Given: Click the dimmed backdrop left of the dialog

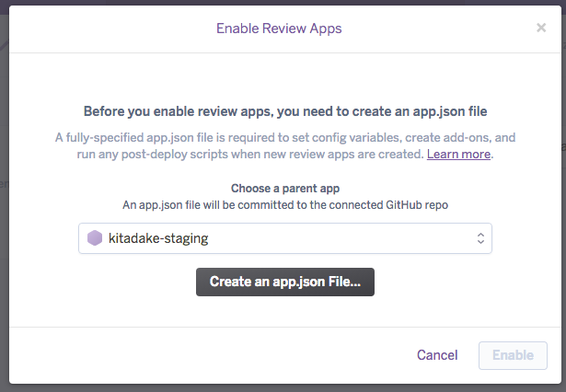Looking at the screenshot, I should click(x=4, y=216).
